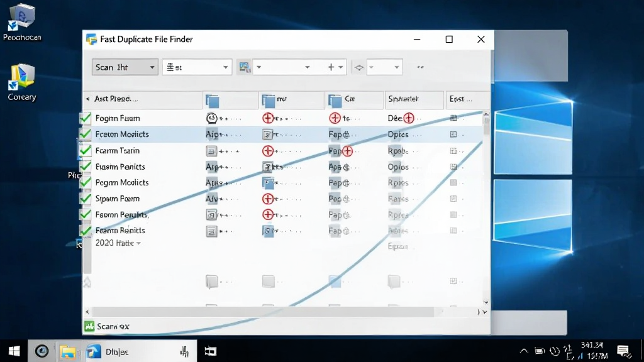Click the picture icon in Fceton Moolicts row
644x362 pixels.
click(x=268, y=134)
